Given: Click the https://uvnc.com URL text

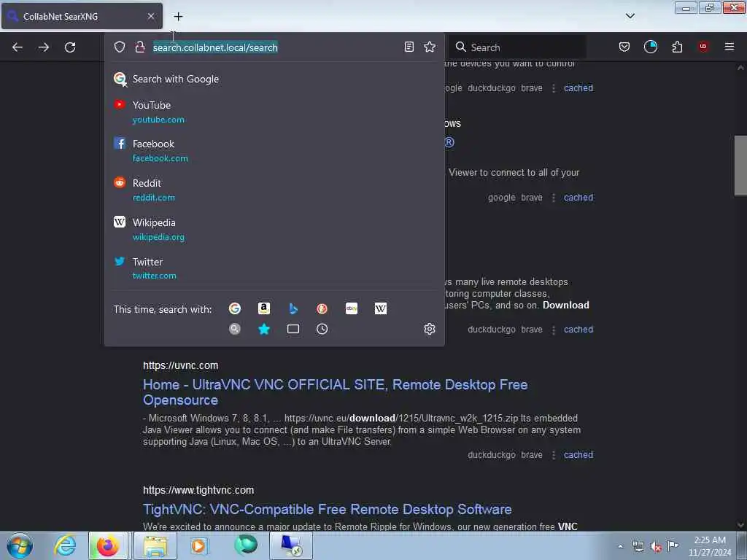Looking at the screenshot, I should 181,366.
